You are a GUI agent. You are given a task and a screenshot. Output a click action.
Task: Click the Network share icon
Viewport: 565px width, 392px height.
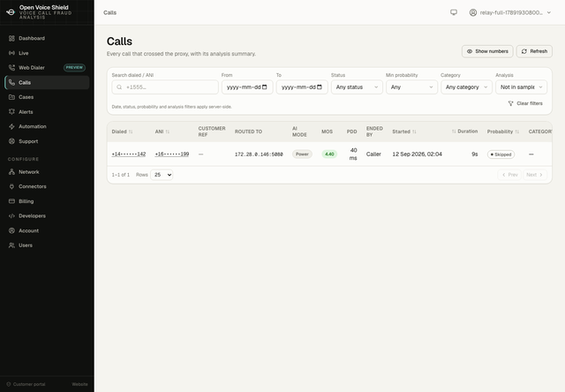point(11,172)
